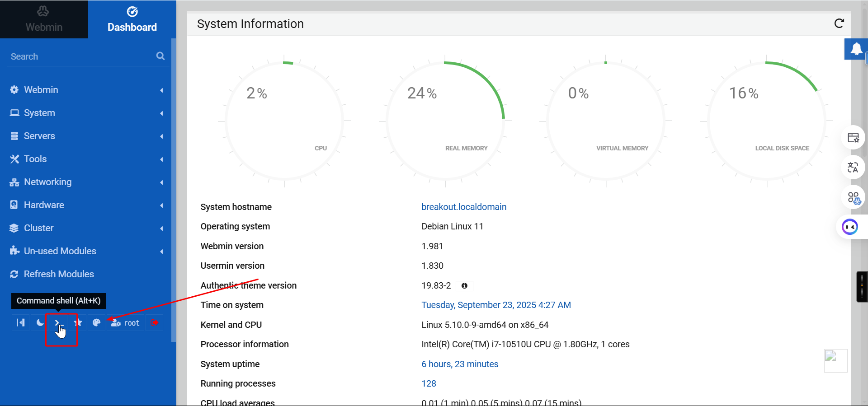Click the Real Memory usage gauge
868x406 pixels.
tap(445, 121)
